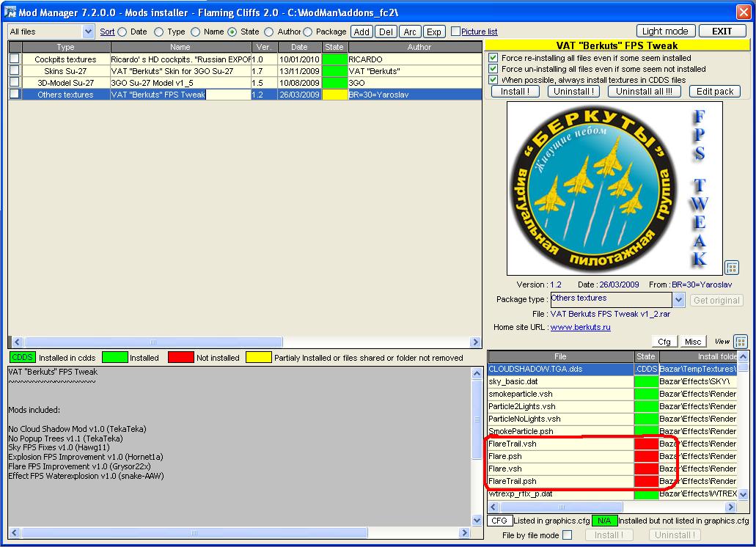Select the Date sort radio button
Image resolution: width=756 pixels, height=547 pixels.
tap(122, 32)
